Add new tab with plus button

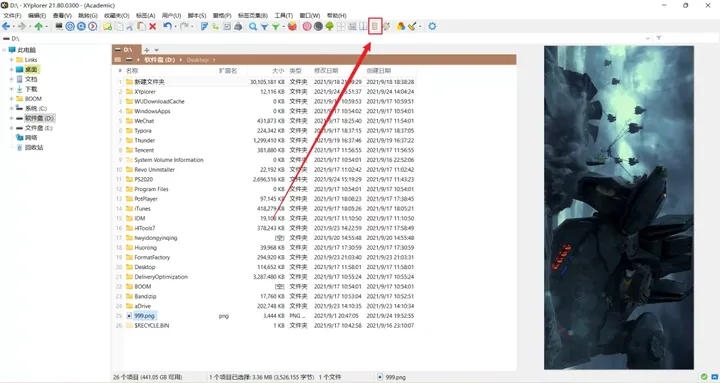pyautogui.click(x=146, y=50)
